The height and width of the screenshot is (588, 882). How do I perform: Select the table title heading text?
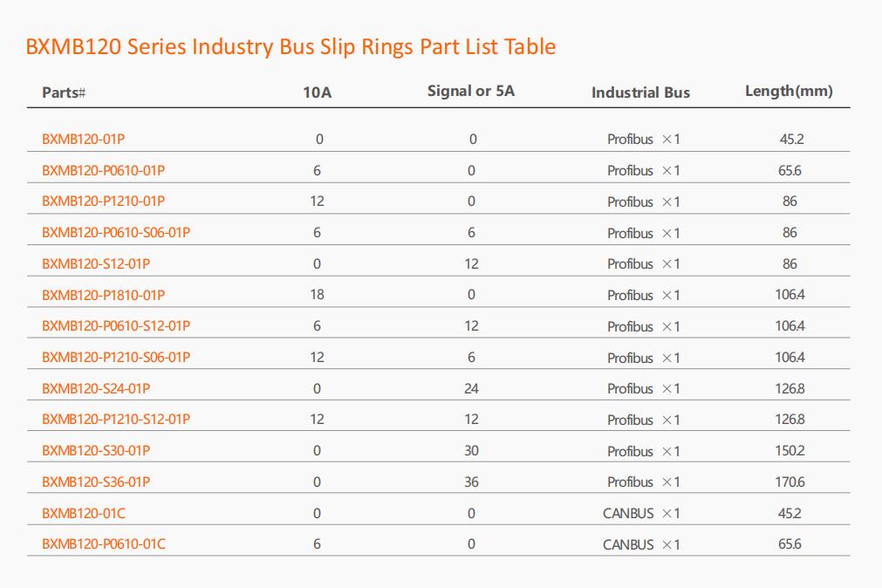coord(291,47)
